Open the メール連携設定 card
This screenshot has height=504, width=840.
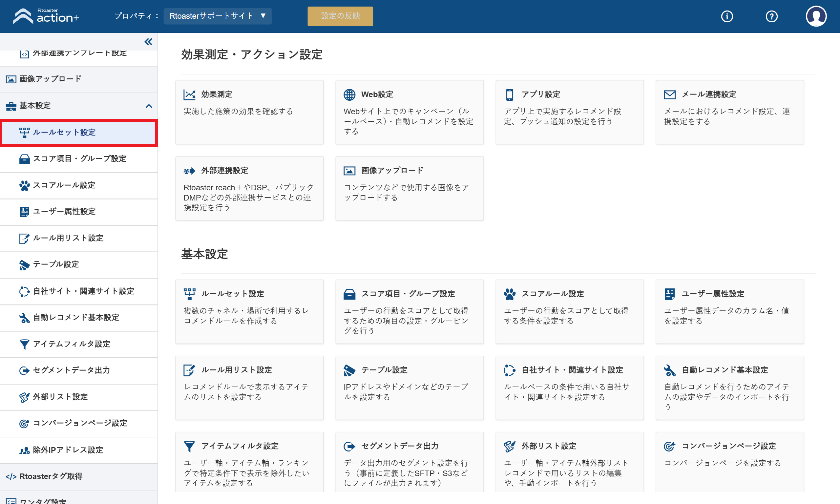730,112
